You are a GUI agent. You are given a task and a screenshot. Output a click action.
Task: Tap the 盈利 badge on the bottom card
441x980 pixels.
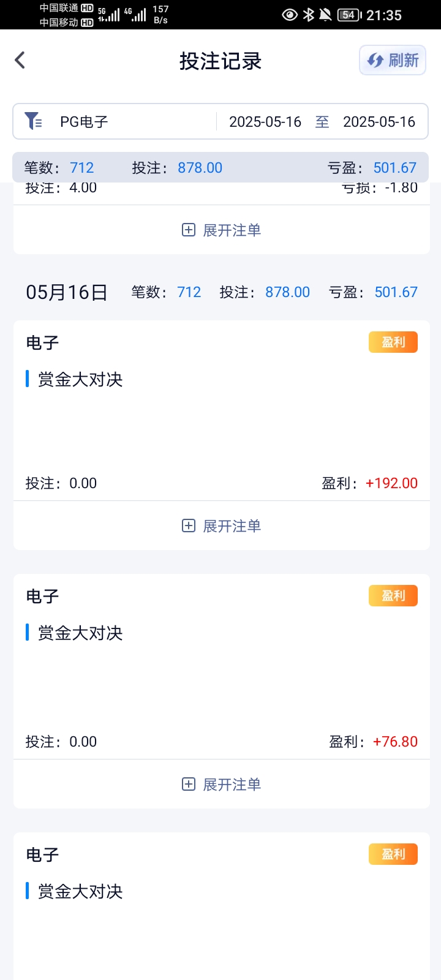pyautogui.click(x=393, y=854)
